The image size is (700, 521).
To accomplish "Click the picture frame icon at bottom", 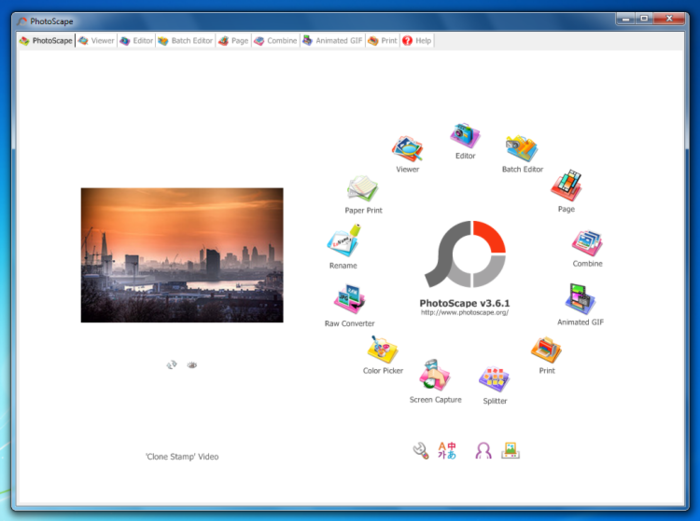I will pyautogui.click(x=510, y=450).
